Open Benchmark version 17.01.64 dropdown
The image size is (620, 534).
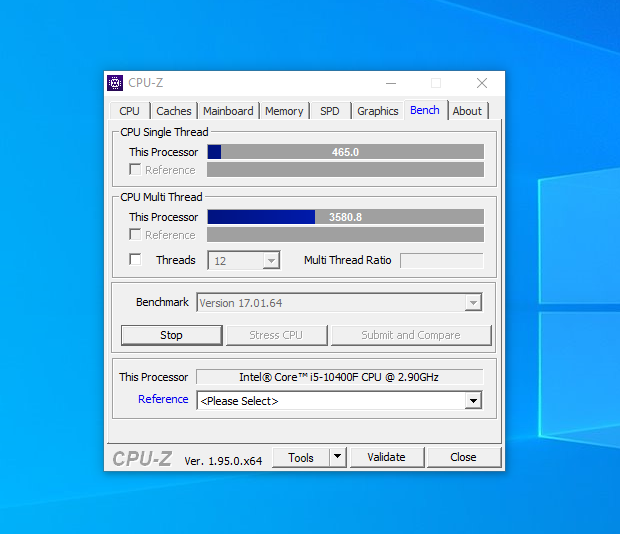point(339,303)
